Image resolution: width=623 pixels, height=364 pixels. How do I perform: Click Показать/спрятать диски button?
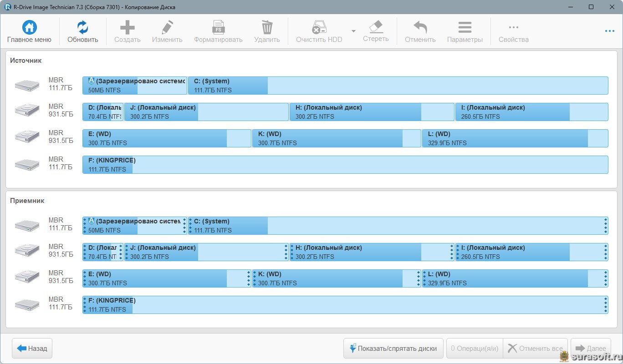[393, 349]
